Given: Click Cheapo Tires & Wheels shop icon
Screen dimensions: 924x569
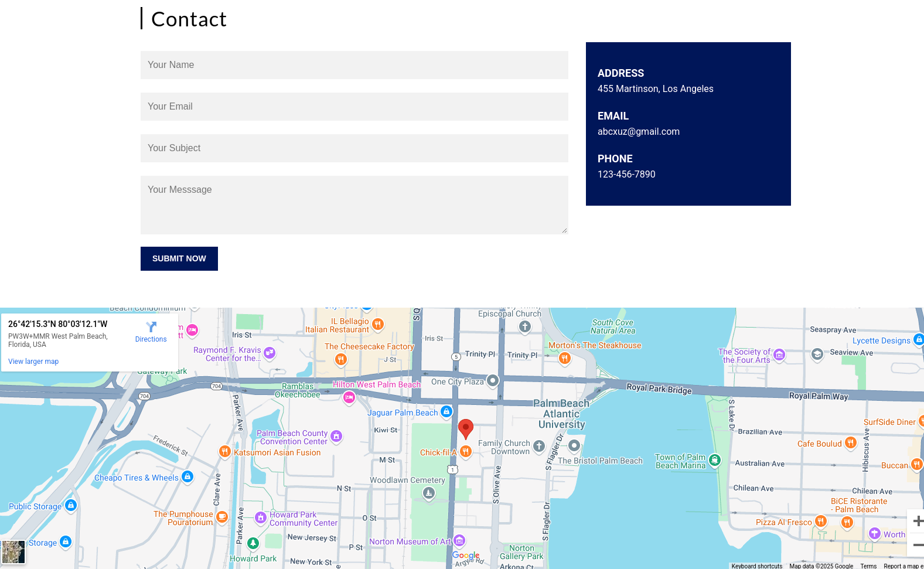Looking at the screenshot, I should [x=187, y=477].
